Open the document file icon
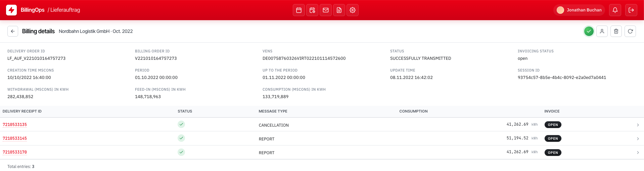 [x=339, y=10]
